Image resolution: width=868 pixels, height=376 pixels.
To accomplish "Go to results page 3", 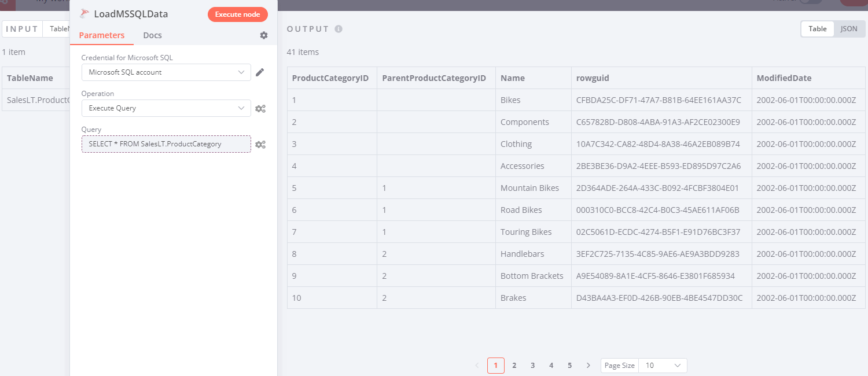I will coord(532,365).
